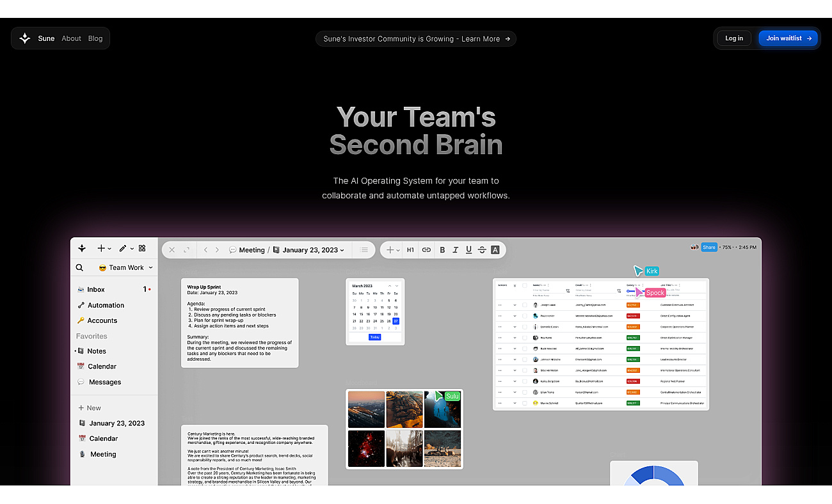Open the Blog page from top navigation
The image size is (832, 504).
click(95, 38)
